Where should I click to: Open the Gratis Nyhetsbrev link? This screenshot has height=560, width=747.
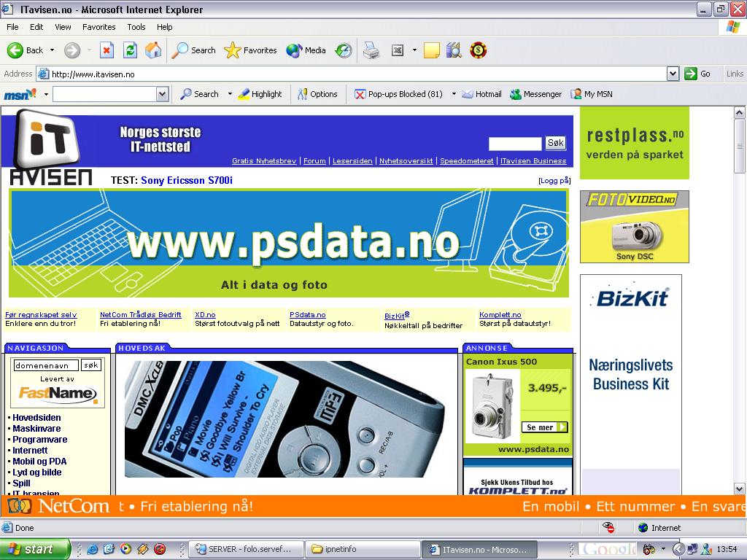point(264,161)
